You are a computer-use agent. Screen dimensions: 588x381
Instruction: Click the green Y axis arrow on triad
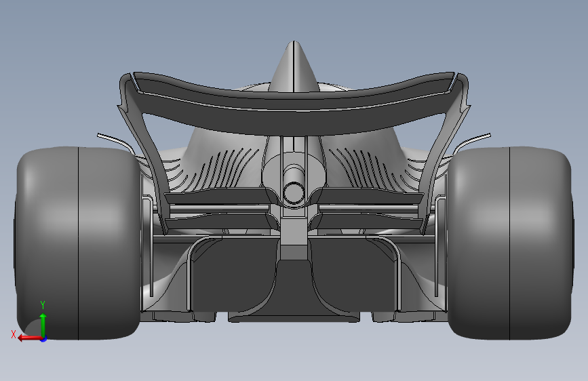click(43, 324)
